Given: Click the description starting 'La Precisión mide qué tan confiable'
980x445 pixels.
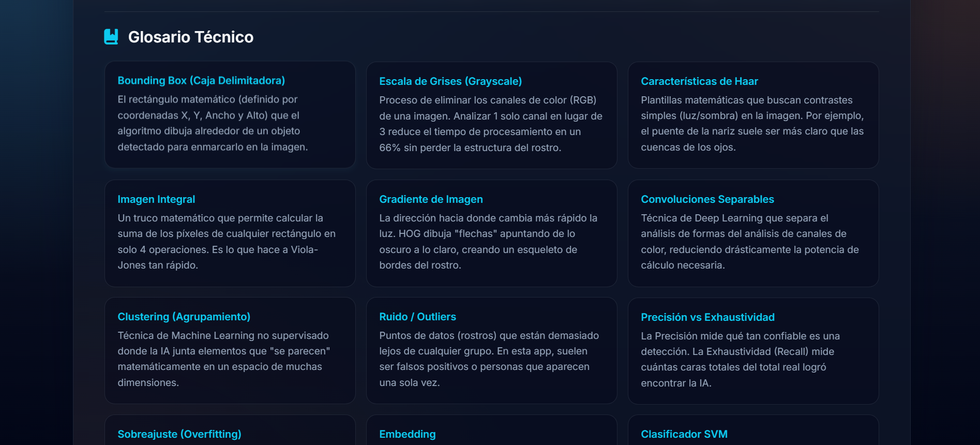Looking at the screenshot, I should (741, 360).
